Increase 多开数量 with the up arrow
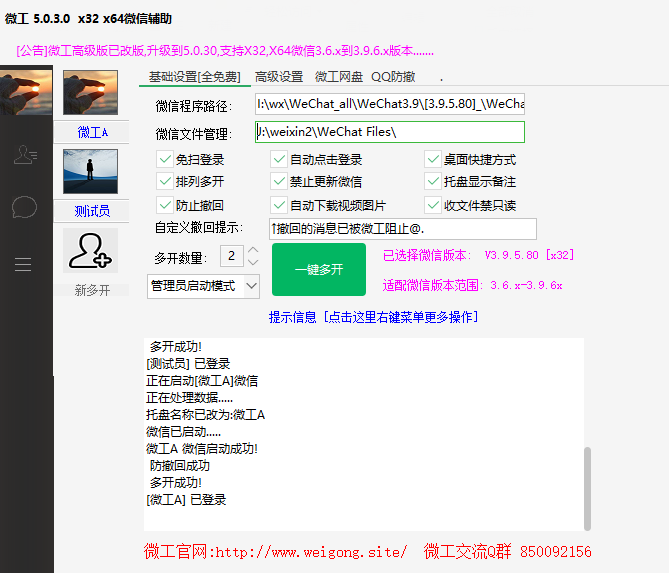 tap(253, 250)
